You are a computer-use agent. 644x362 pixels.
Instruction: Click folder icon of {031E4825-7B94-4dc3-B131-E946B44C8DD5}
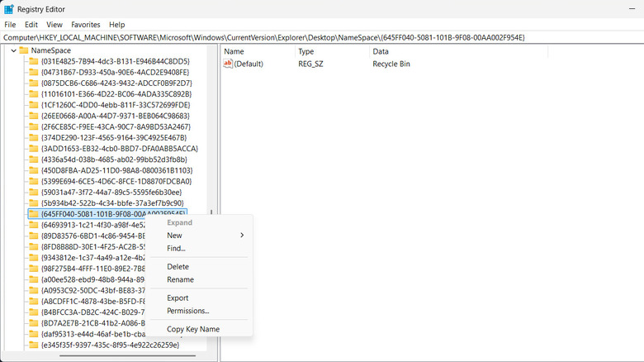34,61
